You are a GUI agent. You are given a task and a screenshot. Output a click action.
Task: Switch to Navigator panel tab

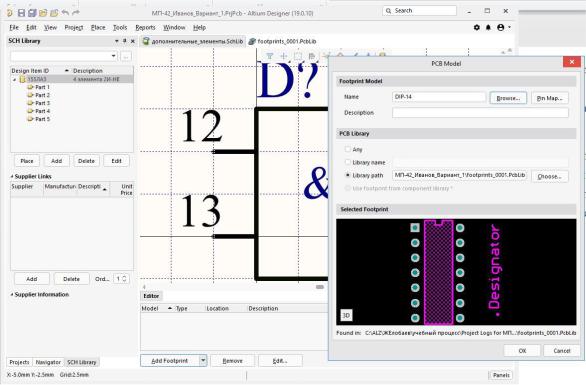click(48, 362)
